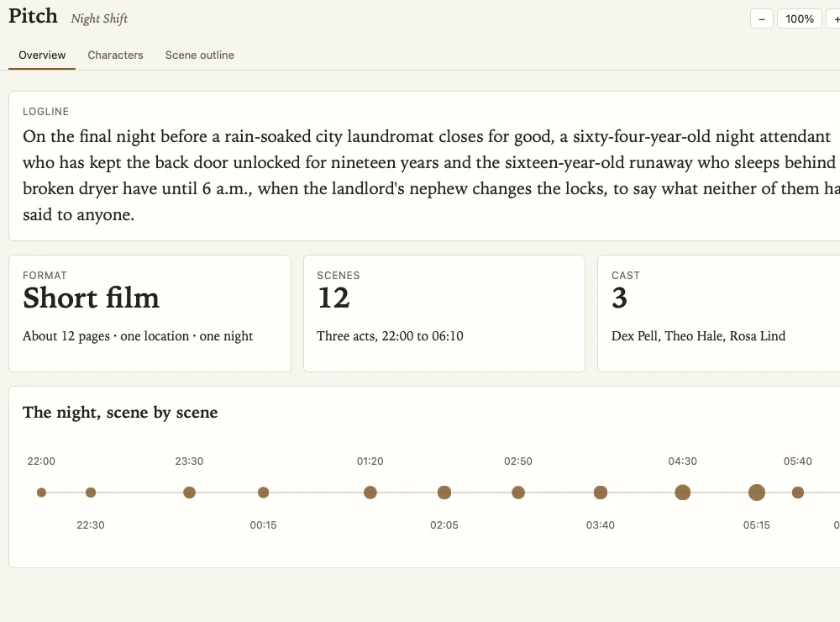Click the 'LOGLINE' label
840x622 pixels.
[x=45, y=112]
